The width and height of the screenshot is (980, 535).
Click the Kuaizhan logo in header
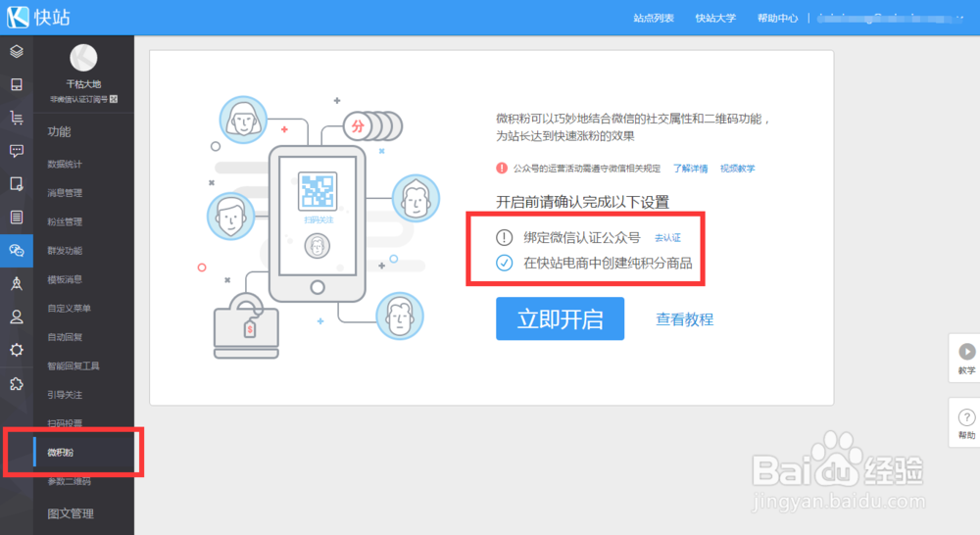point(39,17)
